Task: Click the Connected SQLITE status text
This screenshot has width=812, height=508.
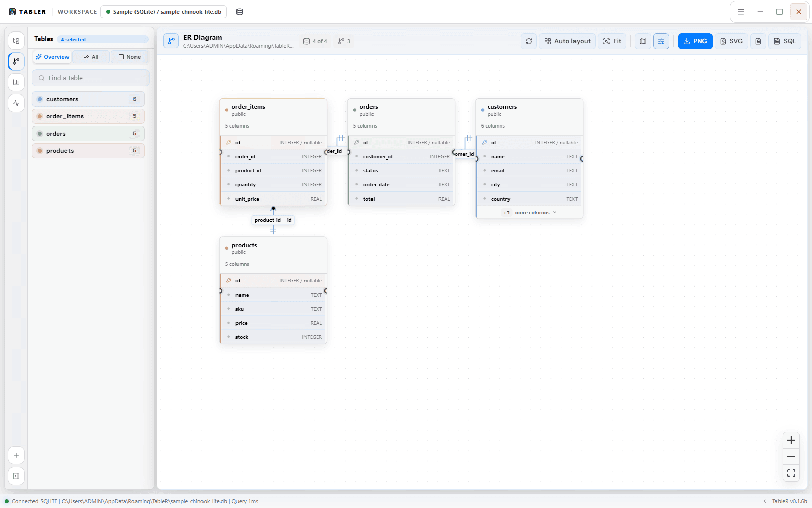Action: pos(35,501)
